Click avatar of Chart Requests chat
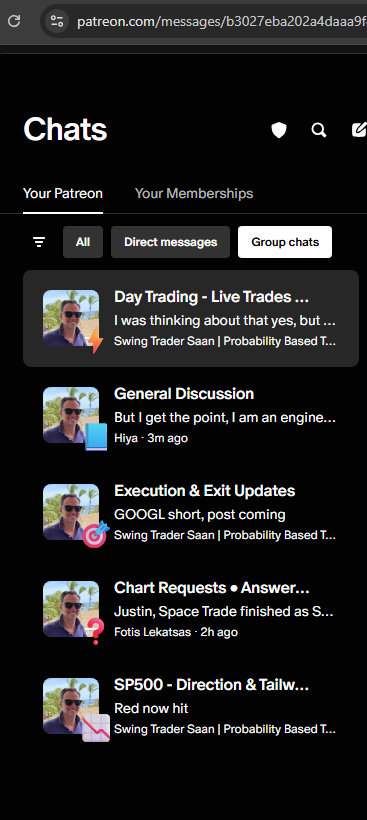Viewport: 367px width, 820px height. coord(71,609)
